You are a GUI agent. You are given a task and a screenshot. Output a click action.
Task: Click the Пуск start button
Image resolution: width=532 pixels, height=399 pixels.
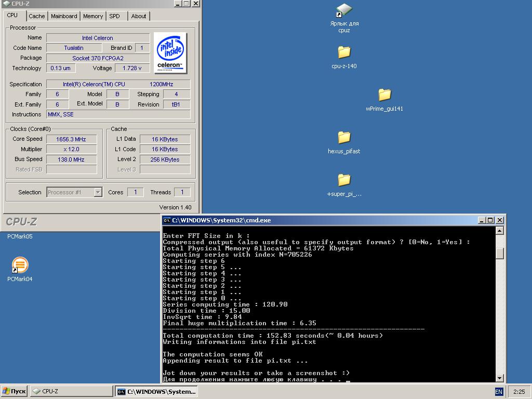pos(14,392)
